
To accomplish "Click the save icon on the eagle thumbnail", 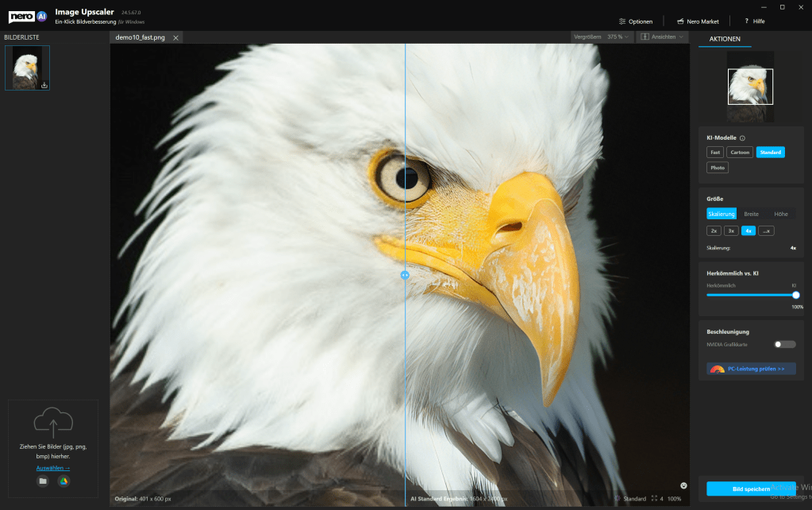I will click(44, 85).
